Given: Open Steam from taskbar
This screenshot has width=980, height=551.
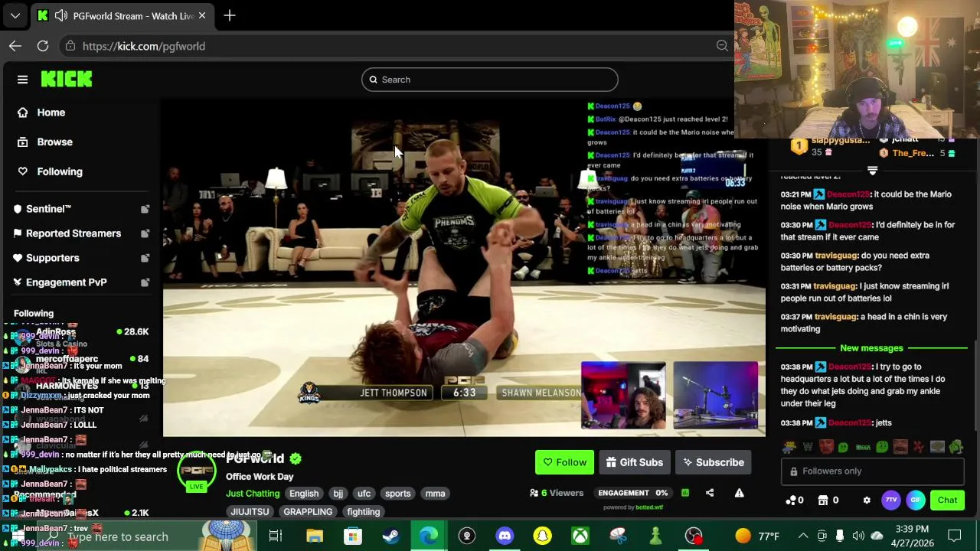Looking at the screenshot, I should pos(390,536).
